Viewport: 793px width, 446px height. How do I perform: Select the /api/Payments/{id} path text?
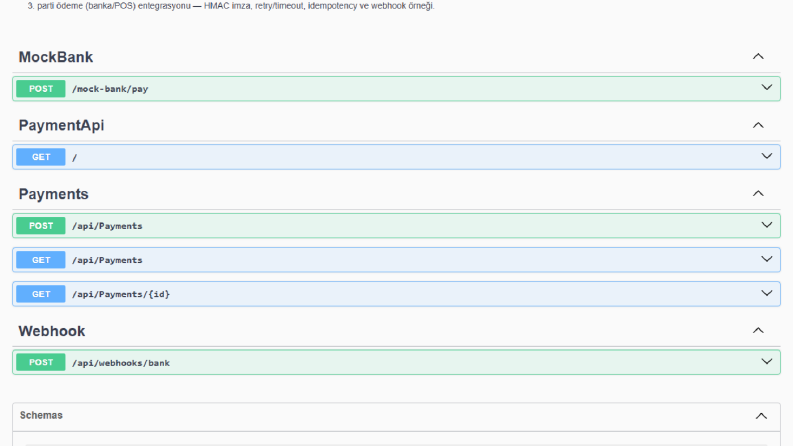tap(120, 294)
